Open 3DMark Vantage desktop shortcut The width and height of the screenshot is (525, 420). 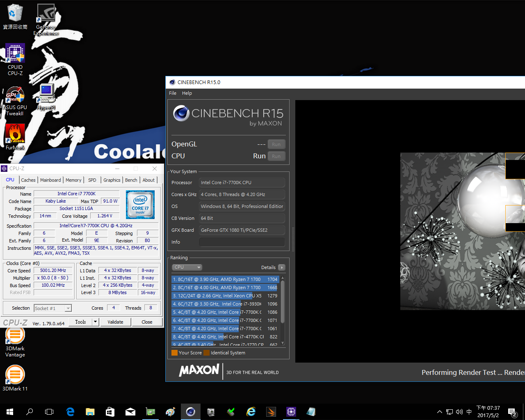coord(15,342)
